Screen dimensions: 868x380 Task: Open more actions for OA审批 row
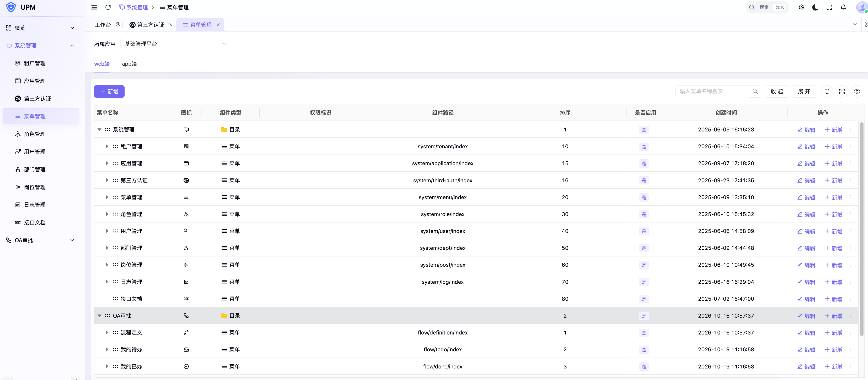coord(850,316)
